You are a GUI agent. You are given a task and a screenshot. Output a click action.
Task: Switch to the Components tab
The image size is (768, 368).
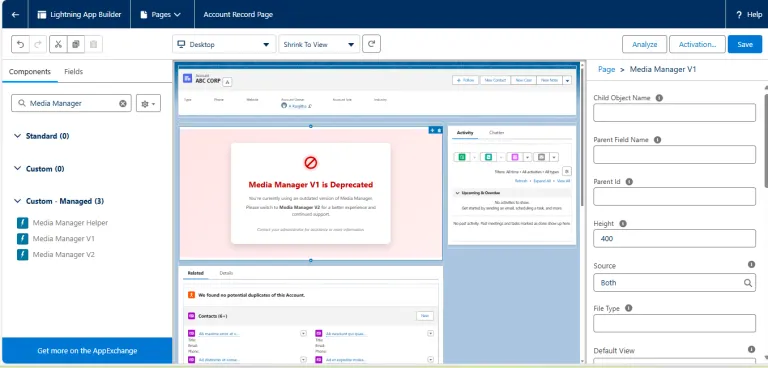[x=29, y=72]
